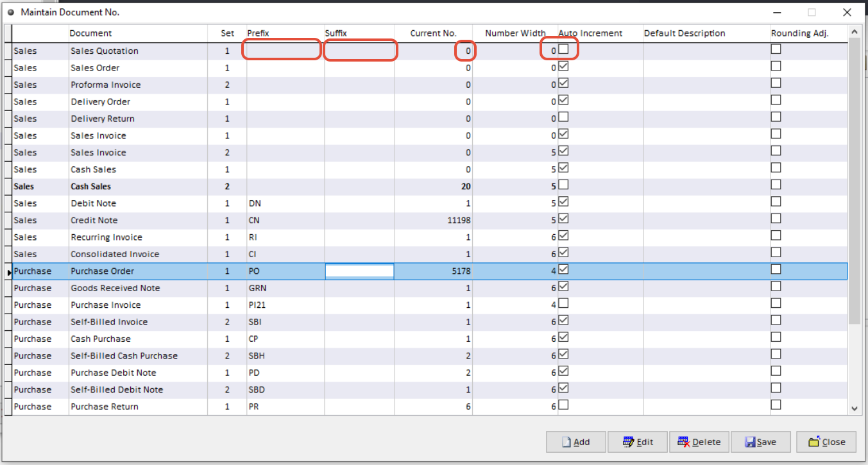Click the Maintain Document No. title icon
868x465 pixels.
11,12
